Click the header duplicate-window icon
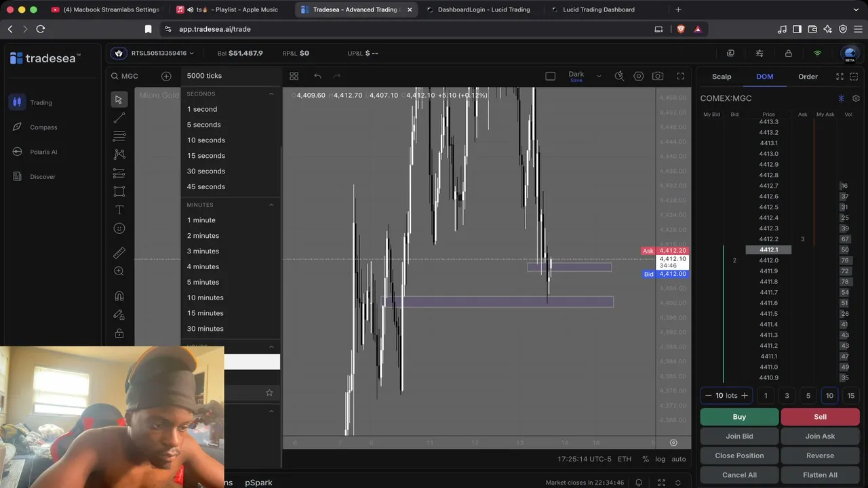 tap(730, 54)
